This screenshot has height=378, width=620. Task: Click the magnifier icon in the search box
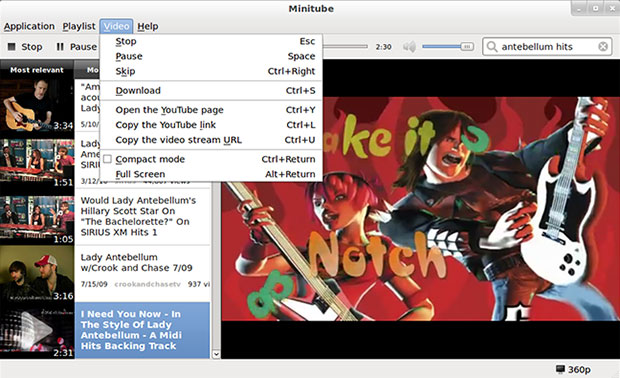click(491, 47)
